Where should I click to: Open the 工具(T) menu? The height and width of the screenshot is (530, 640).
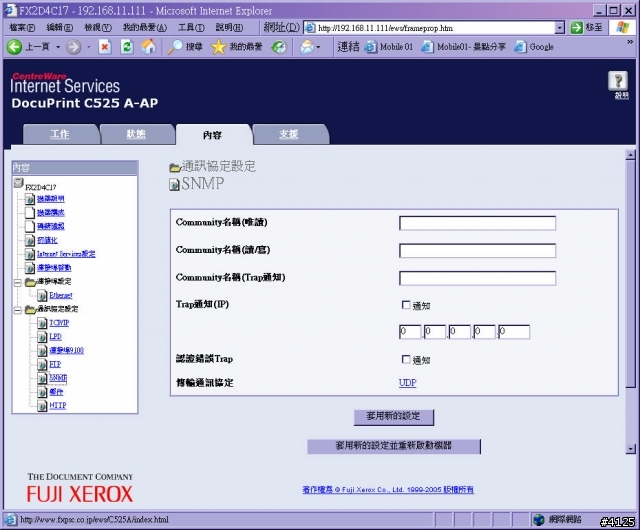191,28
